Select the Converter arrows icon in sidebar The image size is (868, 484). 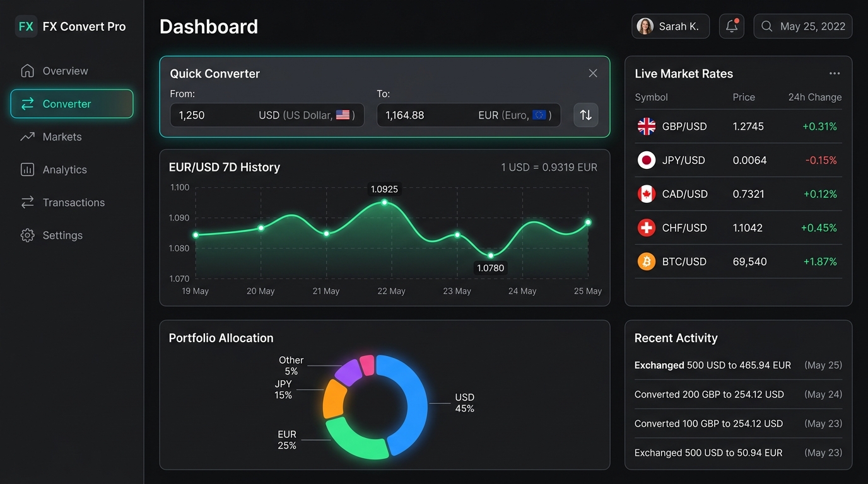(27, 104)
